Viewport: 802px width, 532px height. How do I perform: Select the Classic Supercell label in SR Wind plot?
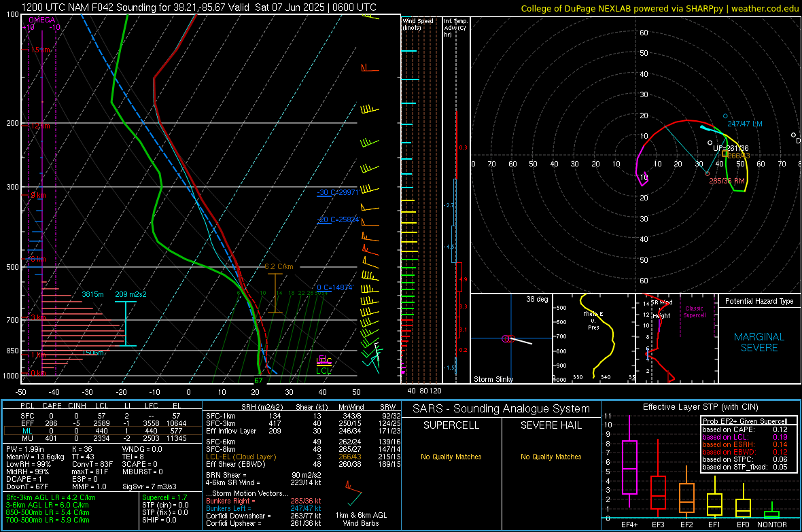[x=694, y=312]
